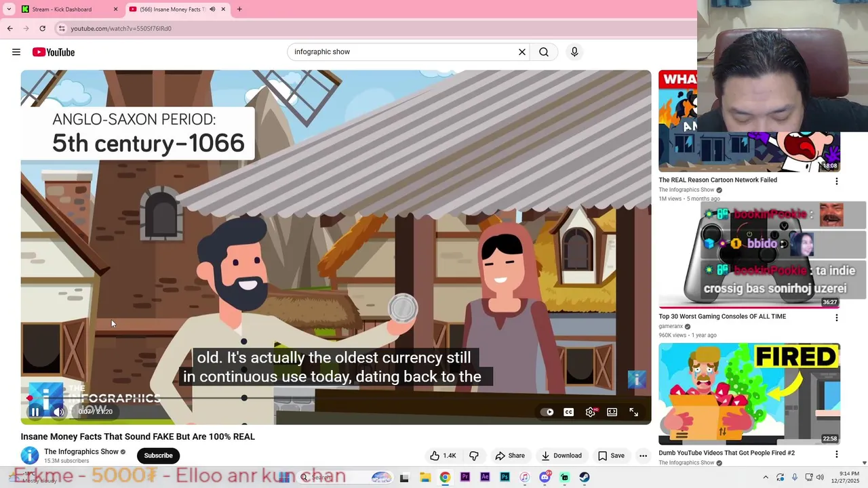The width and height of the screenshot is (868, 488).
Task: Click the info card icon in the video
Action: pyautogui.click(x=636, y=380)
